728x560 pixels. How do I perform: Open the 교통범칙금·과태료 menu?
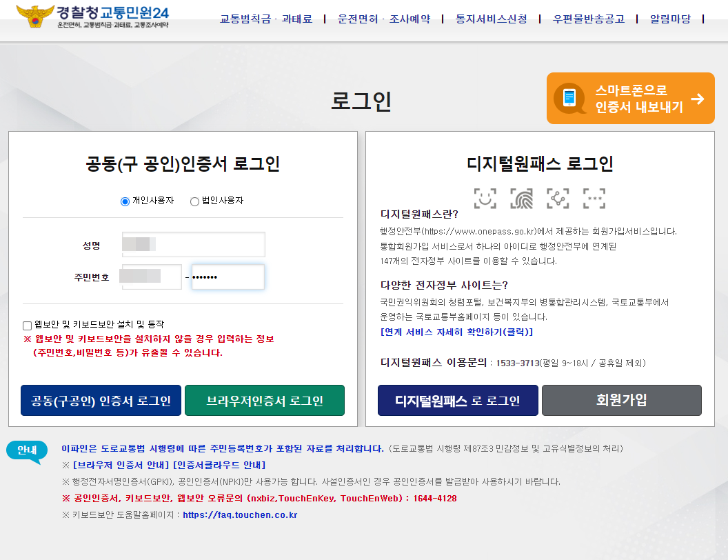click(x=267, y=20)
